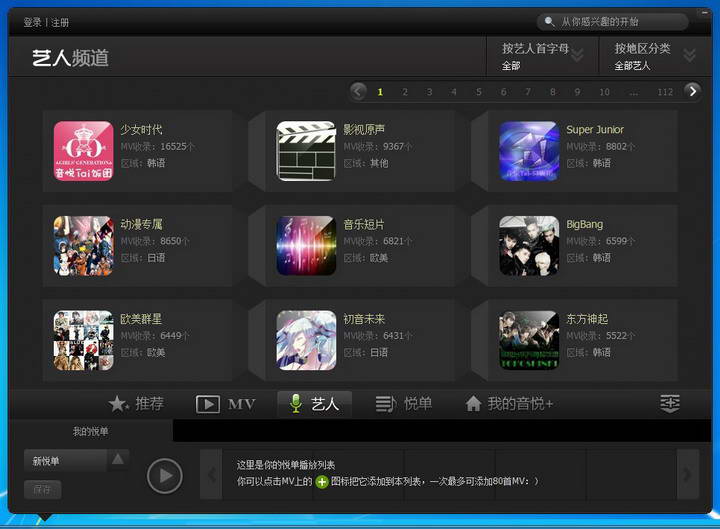This screenshot has height=529, width=720.
Task: Click the BigBang artist name
Action: click(x=585, y=224)
